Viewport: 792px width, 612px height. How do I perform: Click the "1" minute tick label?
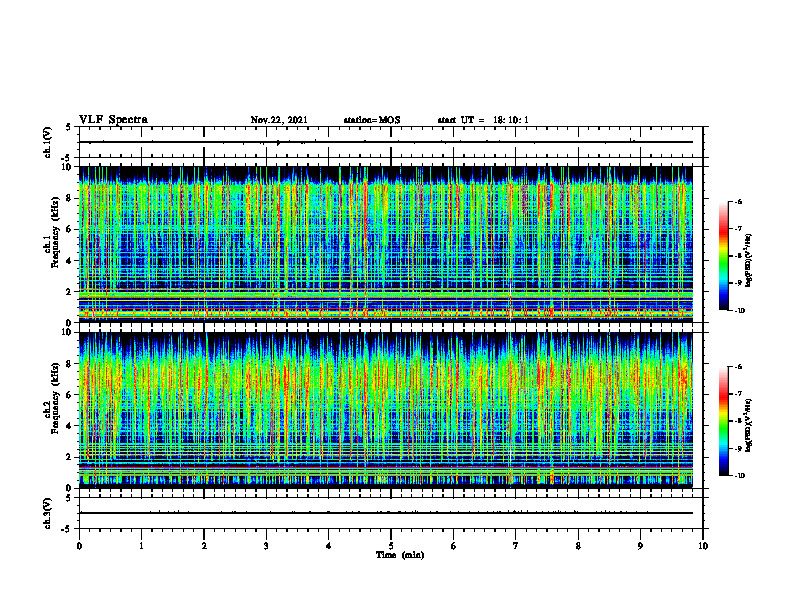tap(141, 546)
